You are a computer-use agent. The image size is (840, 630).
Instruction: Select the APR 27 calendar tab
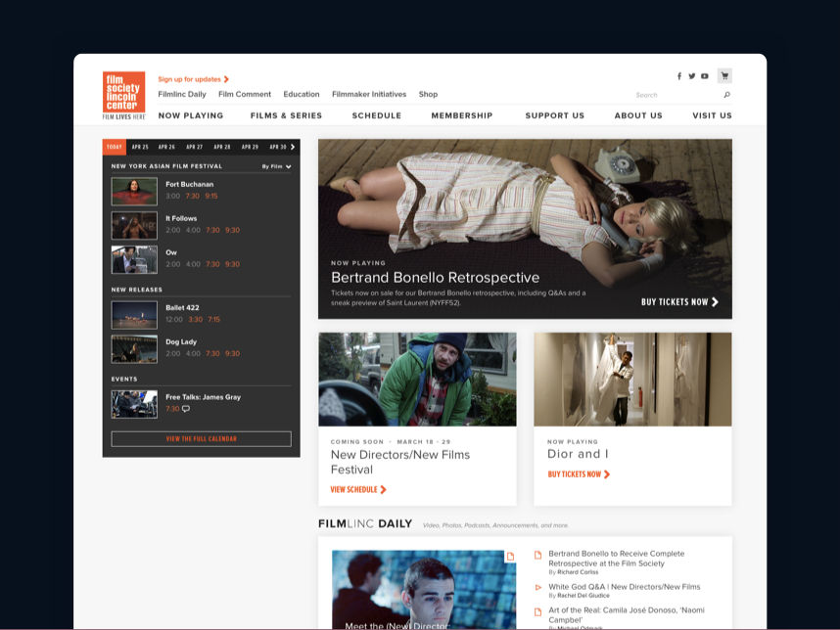pyautogui.click(x=195, y=147)
